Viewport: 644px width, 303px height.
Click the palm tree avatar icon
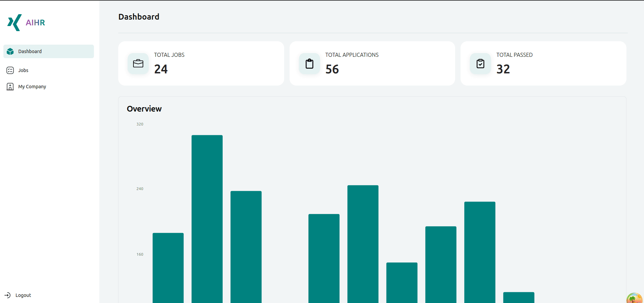pyautogui.click(x=634, y=298)
